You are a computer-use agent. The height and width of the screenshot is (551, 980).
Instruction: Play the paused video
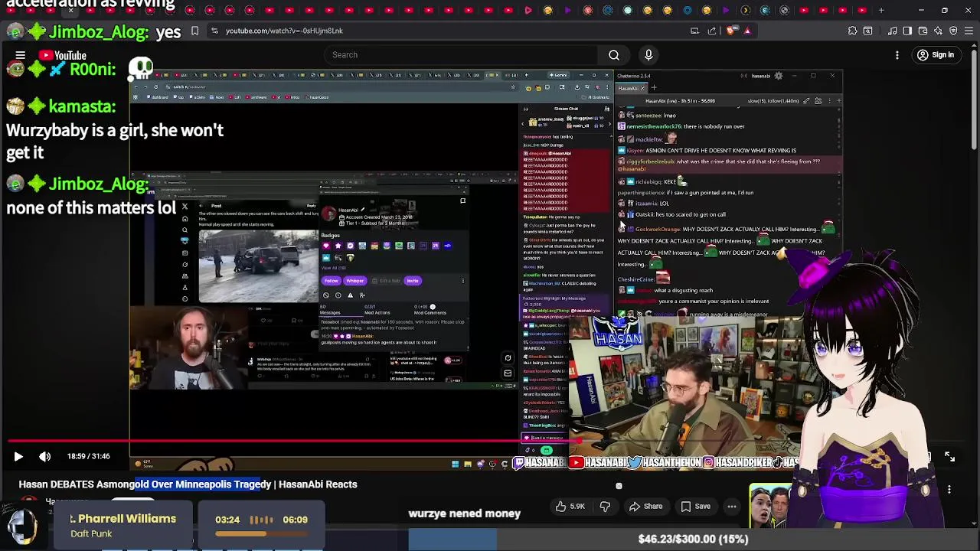18,456
